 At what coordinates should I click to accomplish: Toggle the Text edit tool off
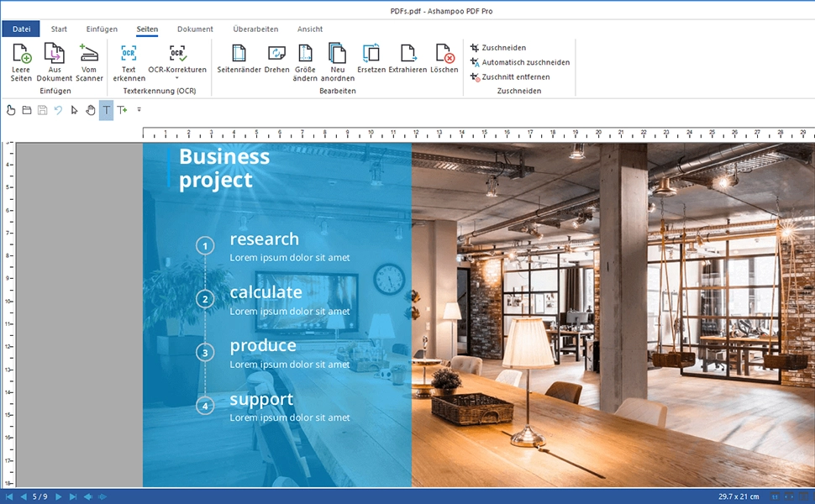107,110
